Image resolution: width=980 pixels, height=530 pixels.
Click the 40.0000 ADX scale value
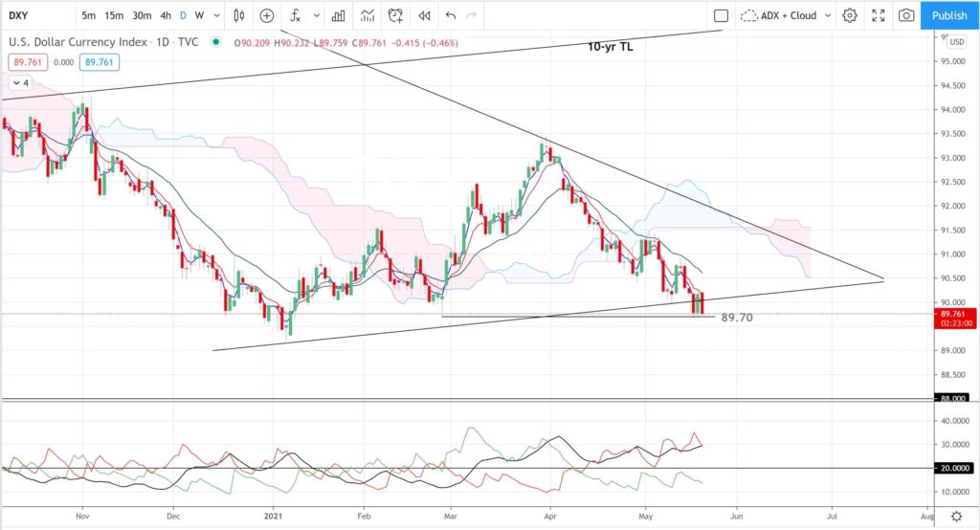(x=955, y=421)
